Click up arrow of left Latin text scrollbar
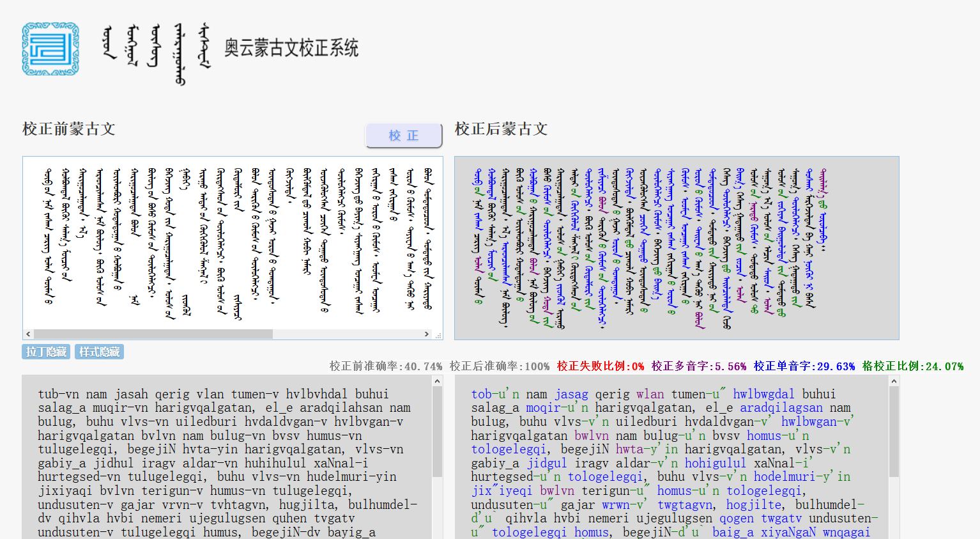This screenshot has height=539, width=980. pos(437,382)
